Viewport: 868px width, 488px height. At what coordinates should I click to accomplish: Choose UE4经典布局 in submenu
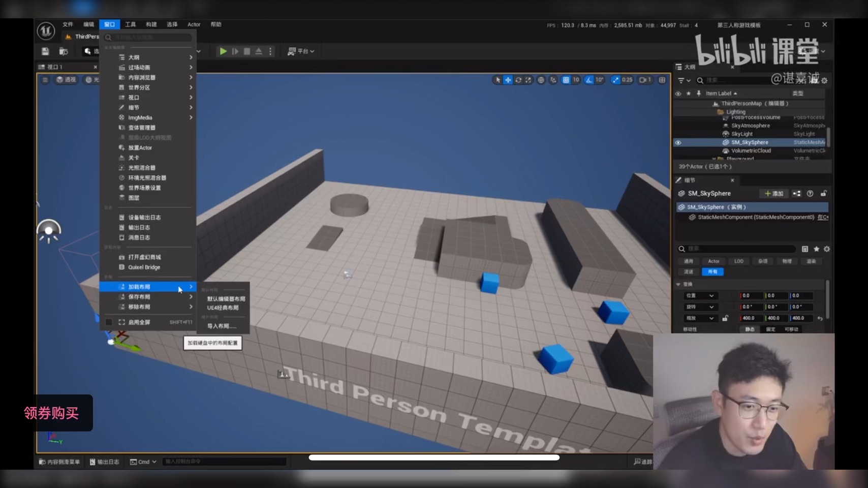(x=224, y=308)
